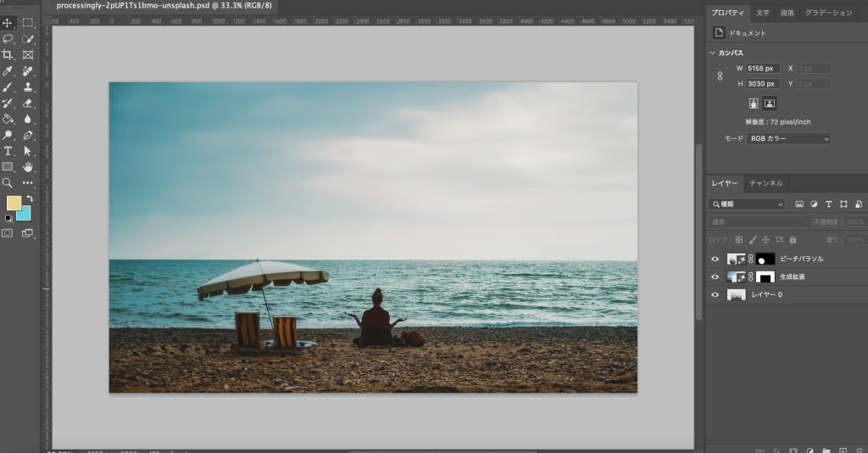Viewport: 868px width, 453px height.
Task: Open the 種類 layer filter dropdown
Action: [747, 204]
